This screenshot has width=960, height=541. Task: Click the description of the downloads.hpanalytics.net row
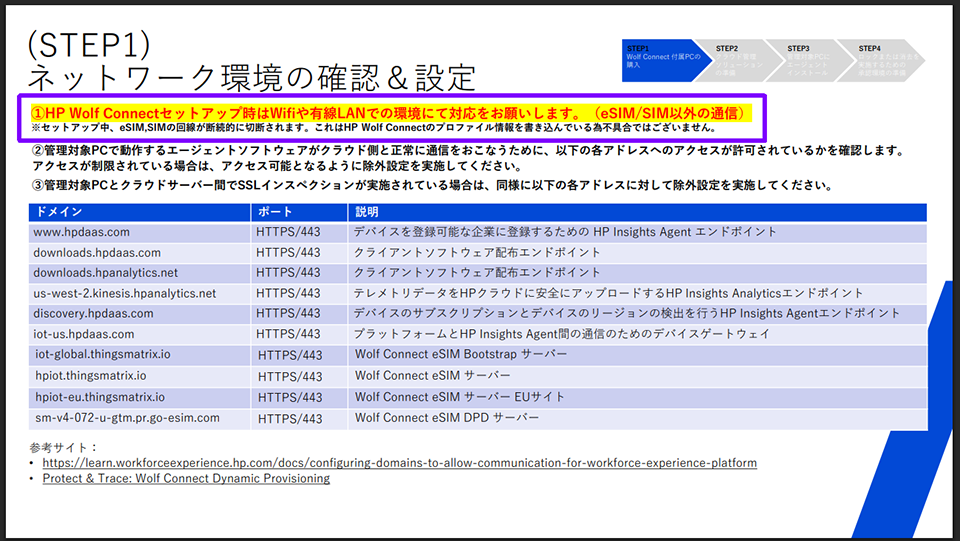477,272
